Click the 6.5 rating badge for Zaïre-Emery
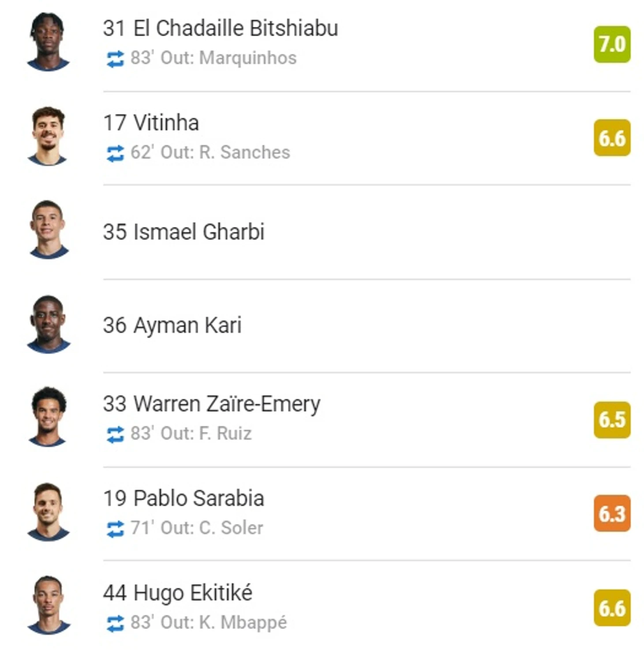Screen dimensions: 644x670 pyautogui.click(x=612, y=420)
